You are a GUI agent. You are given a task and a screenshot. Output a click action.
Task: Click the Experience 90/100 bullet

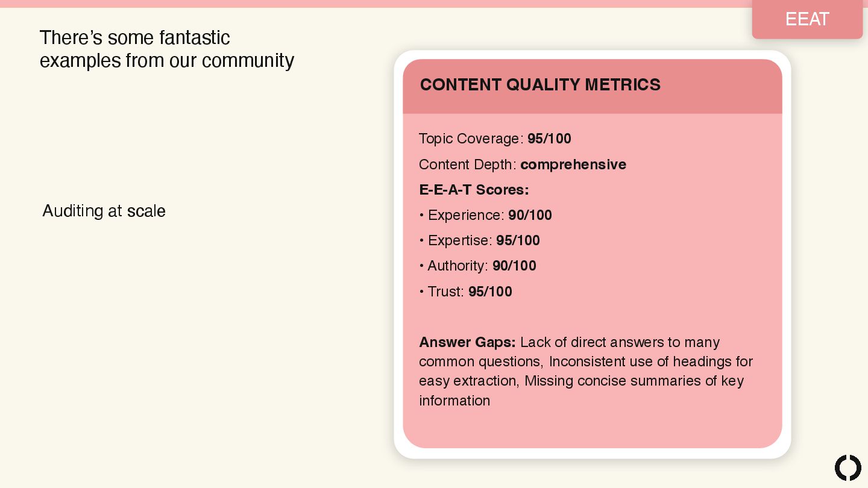click(x=486, y=215)
